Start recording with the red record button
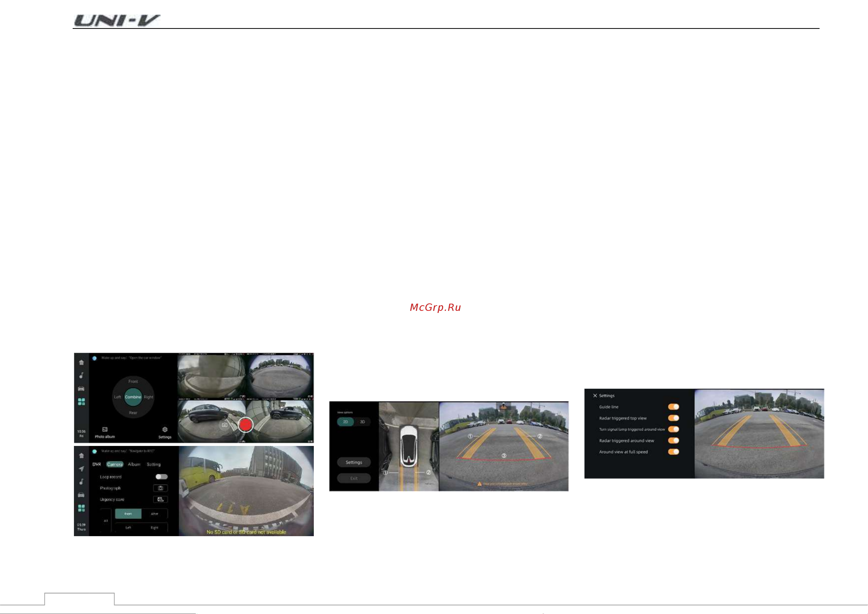The height and width of the screenshot is (614, 868). pos(245,425)
